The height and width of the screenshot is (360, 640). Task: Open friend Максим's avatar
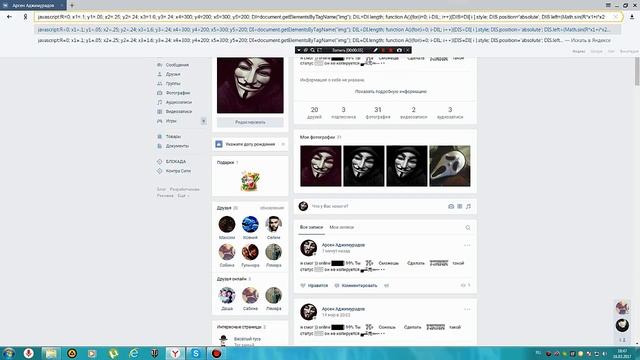tap(227, 224)
